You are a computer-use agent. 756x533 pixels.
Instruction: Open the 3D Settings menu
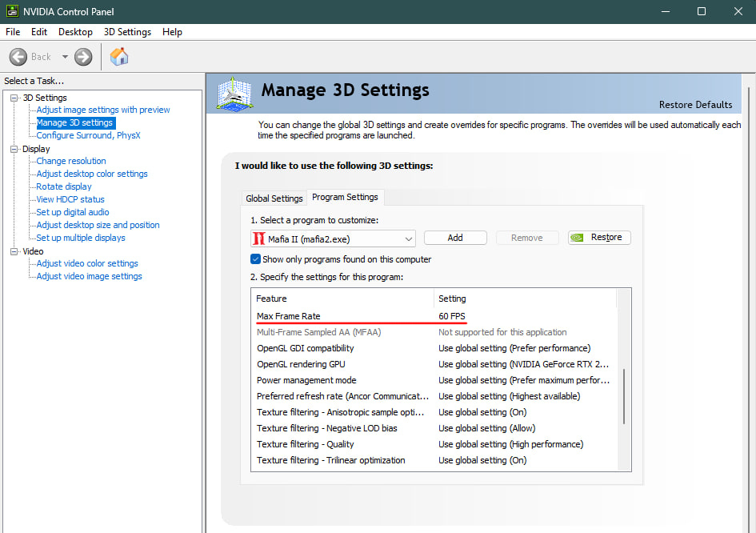click(127, 32)
